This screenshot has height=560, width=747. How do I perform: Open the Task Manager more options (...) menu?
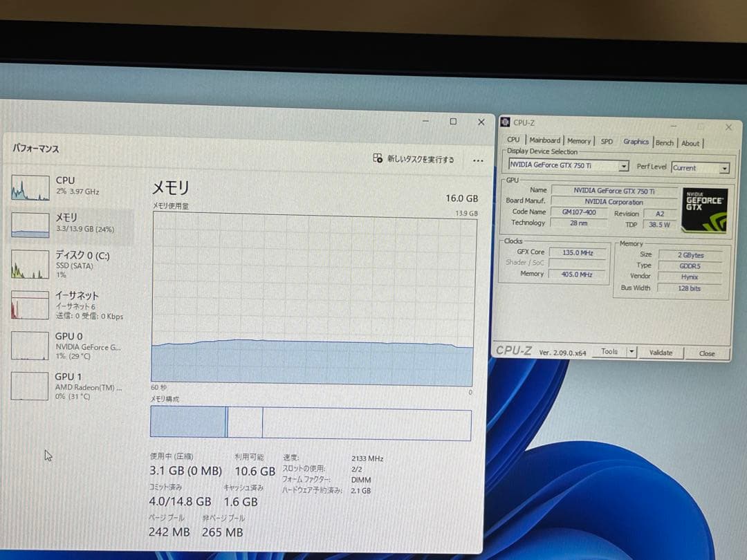(x=477, y=160)
